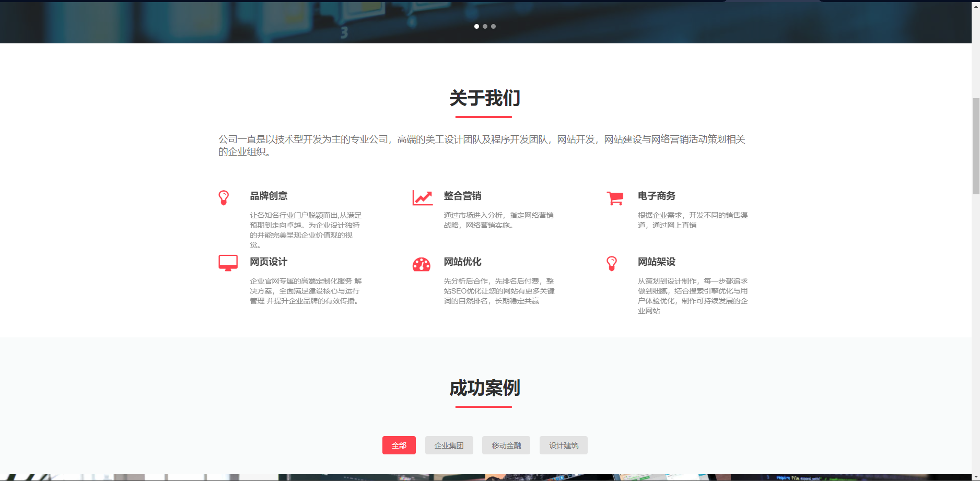Choose the 设计建筑 filter button
The width and height of the screenshot is (980, 481).
pyautogui.click(x=563, y=445)
